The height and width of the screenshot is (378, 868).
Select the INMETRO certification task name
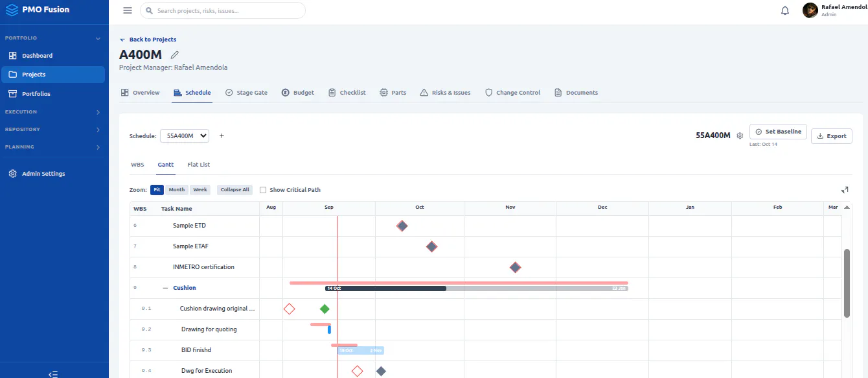(x=203, y=267)
